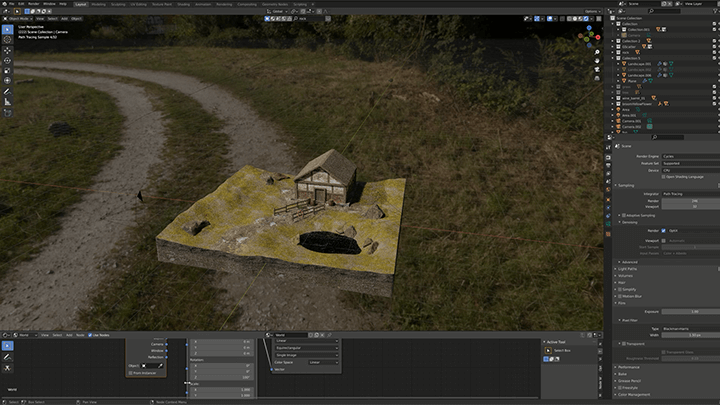Select the Annotate tool in viewport toolbar
Image resolution: width=720 pixels, height=405 pixels.
click(7, 92)
